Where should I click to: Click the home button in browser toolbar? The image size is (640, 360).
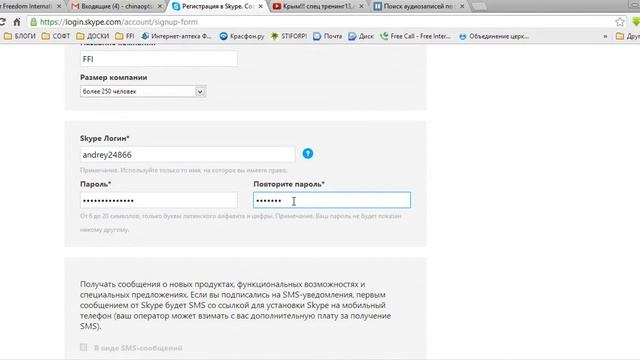click(x=17, y=22)
